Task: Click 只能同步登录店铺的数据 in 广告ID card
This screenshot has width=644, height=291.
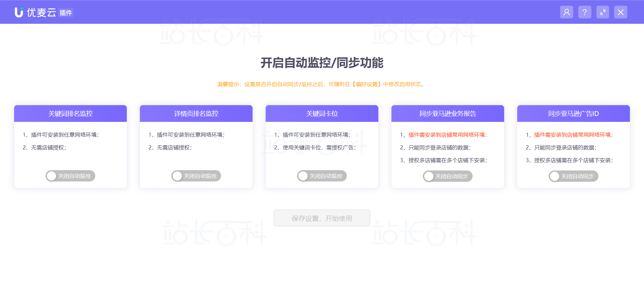Action: click(565, 148)
